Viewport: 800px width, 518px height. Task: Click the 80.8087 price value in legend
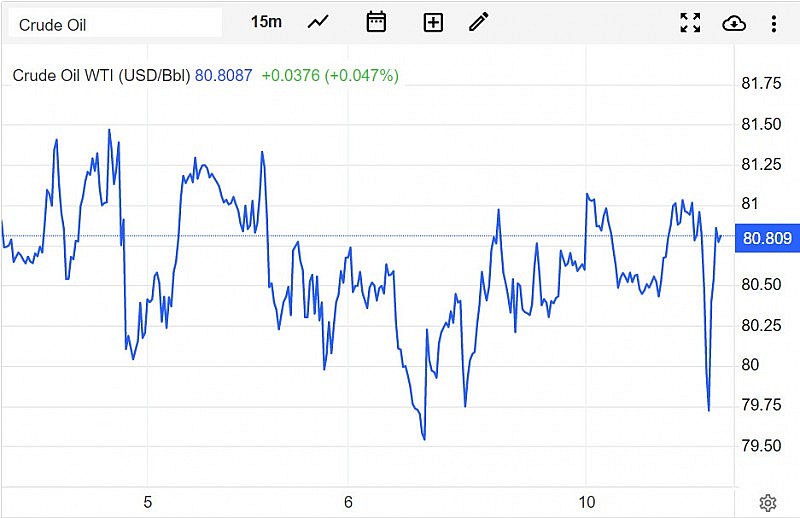[x=224, y=75]
